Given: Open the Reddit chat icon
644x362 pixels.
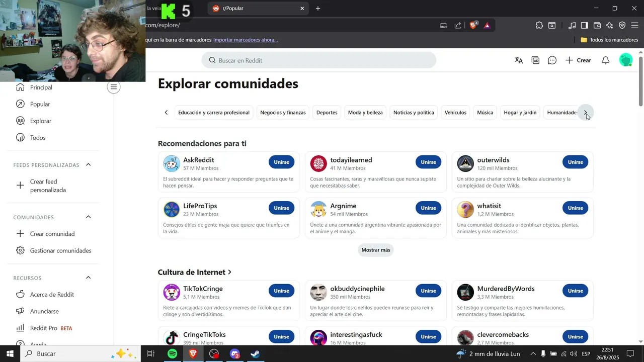Looking at the screenshot, I should 552,60.
